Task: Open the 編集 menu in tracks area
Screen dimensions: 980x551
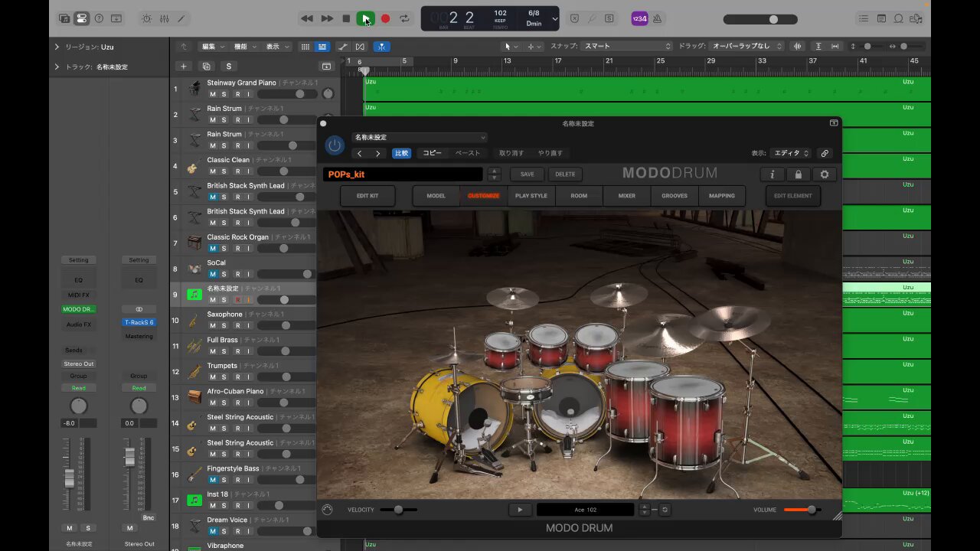Action: 212,47
